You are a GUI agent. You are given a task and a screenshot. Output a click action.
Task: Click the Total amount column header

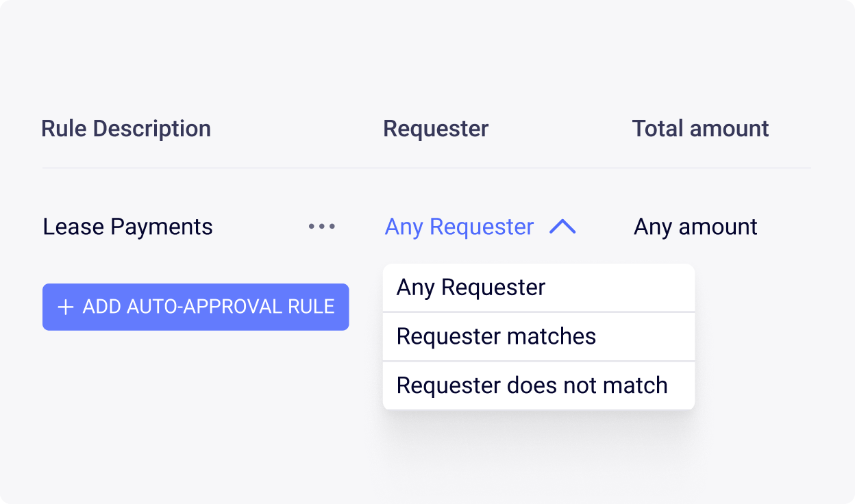(700, 128)
